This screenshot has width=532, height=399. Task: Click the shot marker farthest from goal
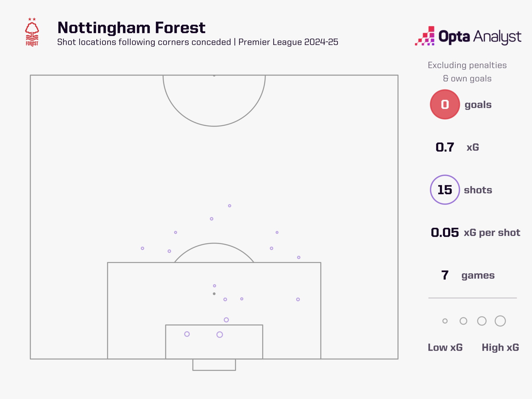tap(230, 206)
